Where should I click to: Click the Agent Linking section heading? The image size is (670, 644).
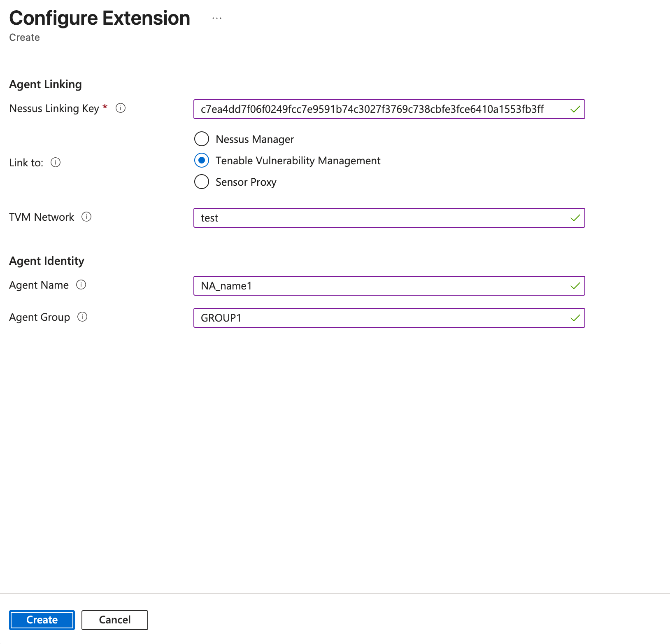point(46,84)
